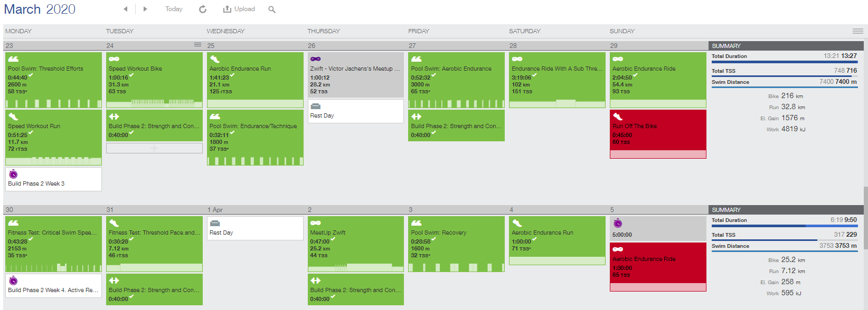868x310 pixels.
Task: Open Pool Swim: Endurance/Technique workout
Action: 255,137
